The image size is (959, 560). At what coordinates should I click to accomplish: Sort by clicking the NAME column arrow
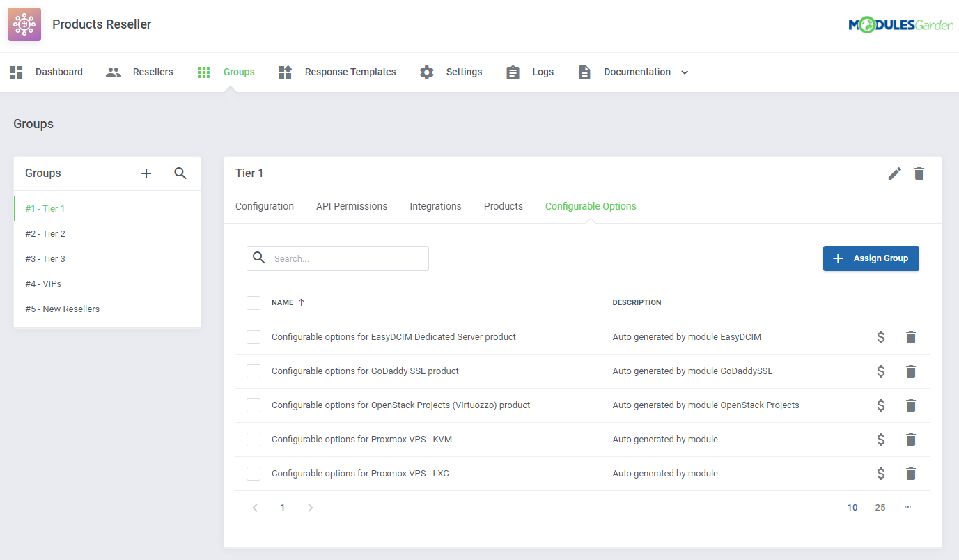click(301, 302)
